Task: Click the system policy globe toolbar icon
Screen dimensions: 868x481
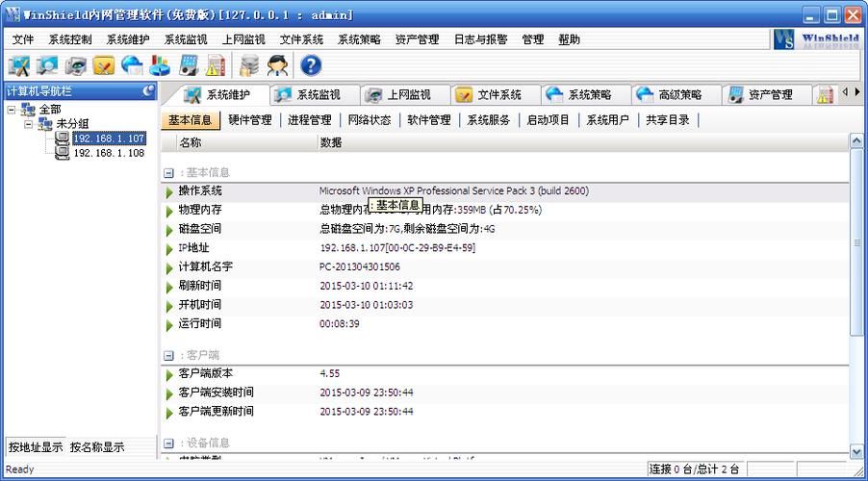Action: tap(132, 65)
